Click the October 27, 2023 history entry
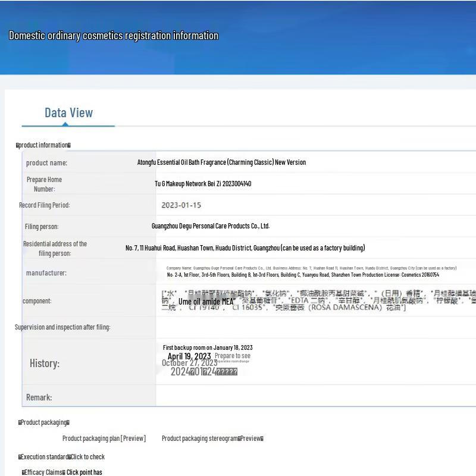 (x=189, y=363)
